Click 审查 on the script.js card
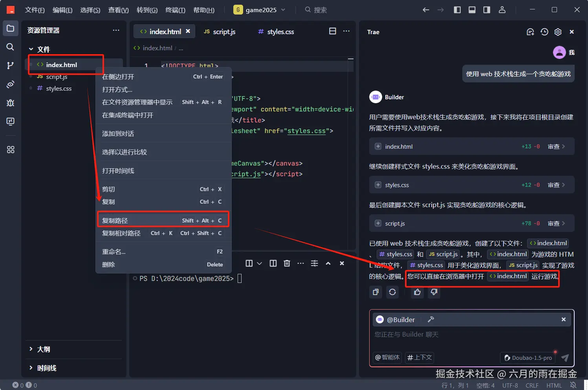 click(557, 223)
